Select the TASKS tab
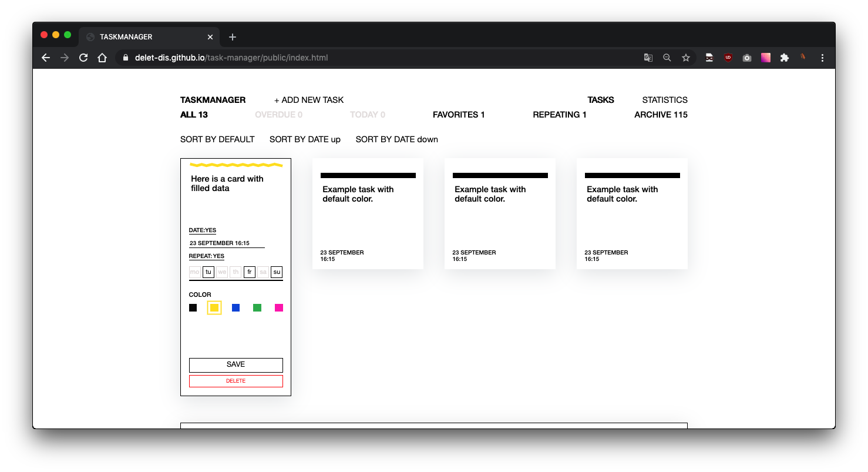The height and width of the screenshot is (472, 868). (600, 99)
